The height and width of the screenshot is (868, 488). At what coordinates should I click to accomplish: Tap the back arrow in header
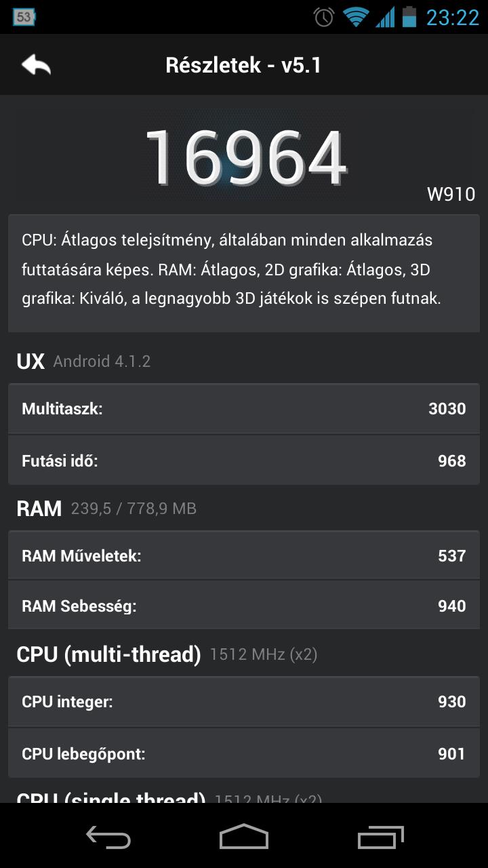coord(36,65)
